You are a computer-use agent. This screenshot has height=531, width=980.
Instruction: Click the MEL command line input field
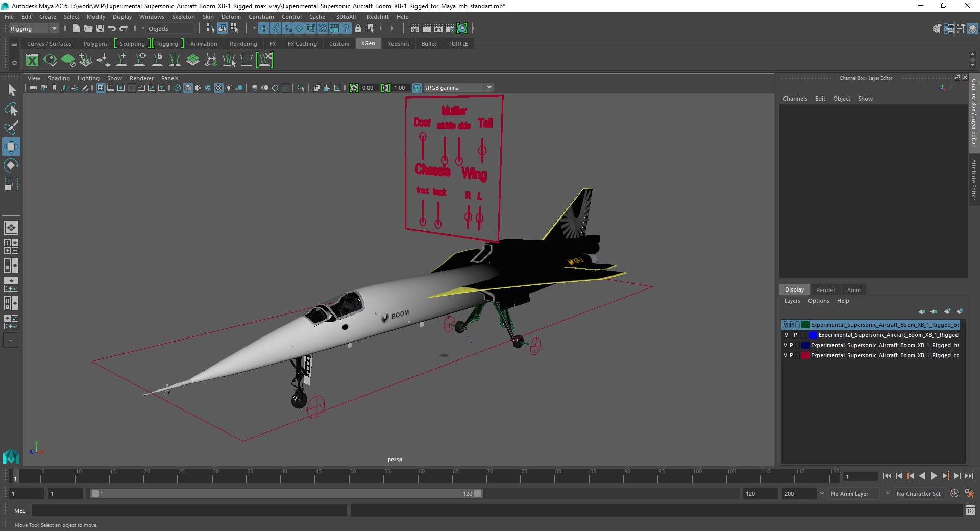coord(190,510)
